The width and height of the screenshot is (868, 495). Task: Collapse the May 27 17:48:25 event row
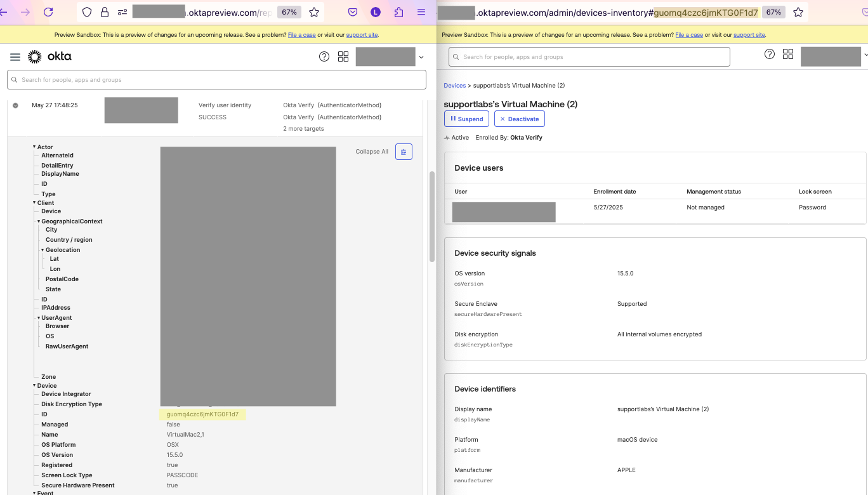coord(16,105)
